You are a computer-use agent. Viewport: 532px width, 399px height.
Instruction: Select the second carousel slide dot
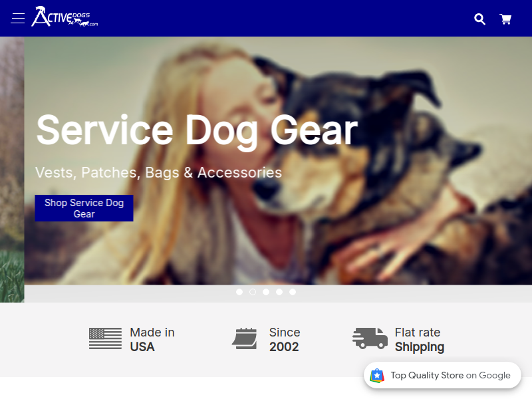pyautogui.click(x=253, y=292)
